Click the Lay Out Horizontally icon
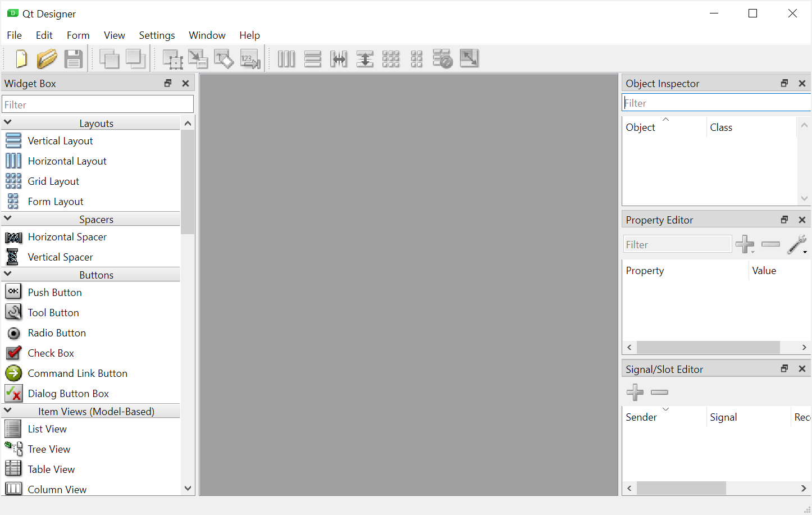The height and width of the screenshot is (515, 812). click(286, 58)
